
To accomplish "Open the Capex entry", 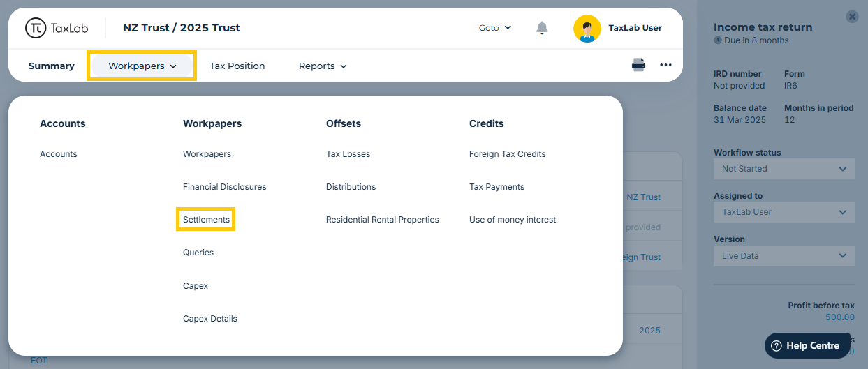I will point(196,286).
